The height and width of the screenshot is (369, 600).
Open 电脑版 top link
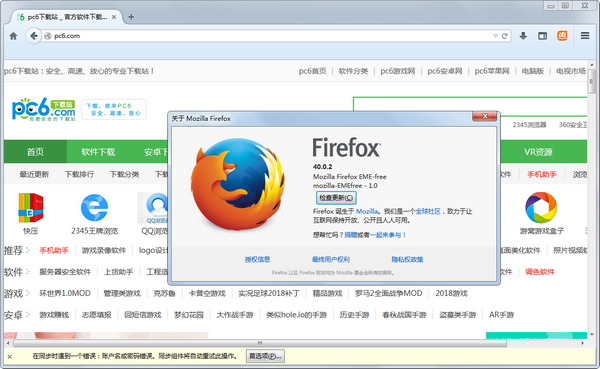533,71
